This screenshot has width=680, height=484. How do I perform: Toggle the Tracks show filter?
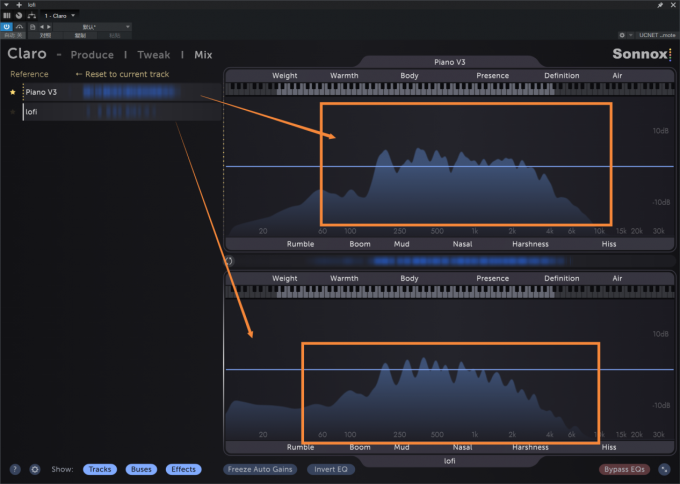click(100, 469)
